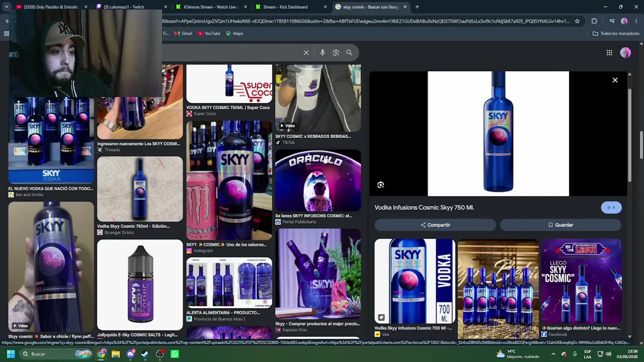Expand the tab search dropdown arrow
644x362 pixels.
tap(7, 7)
